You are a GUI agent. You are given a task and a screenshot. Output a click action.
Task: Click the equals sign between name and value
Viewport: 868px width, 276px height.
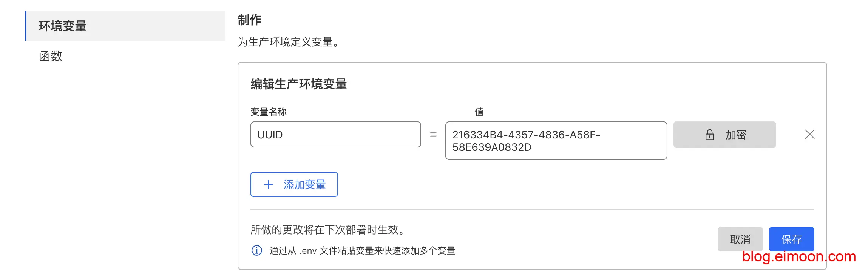433,135
